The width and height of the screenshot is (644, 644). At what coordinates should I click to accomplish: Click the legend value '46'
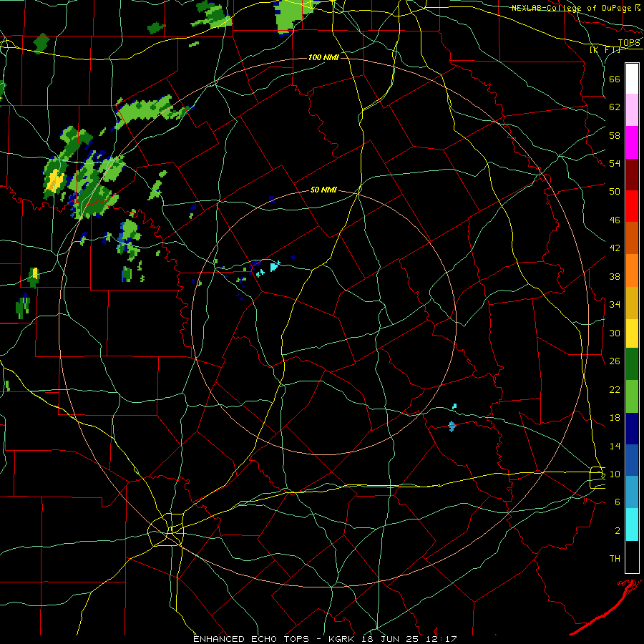(x=615, y=220)
